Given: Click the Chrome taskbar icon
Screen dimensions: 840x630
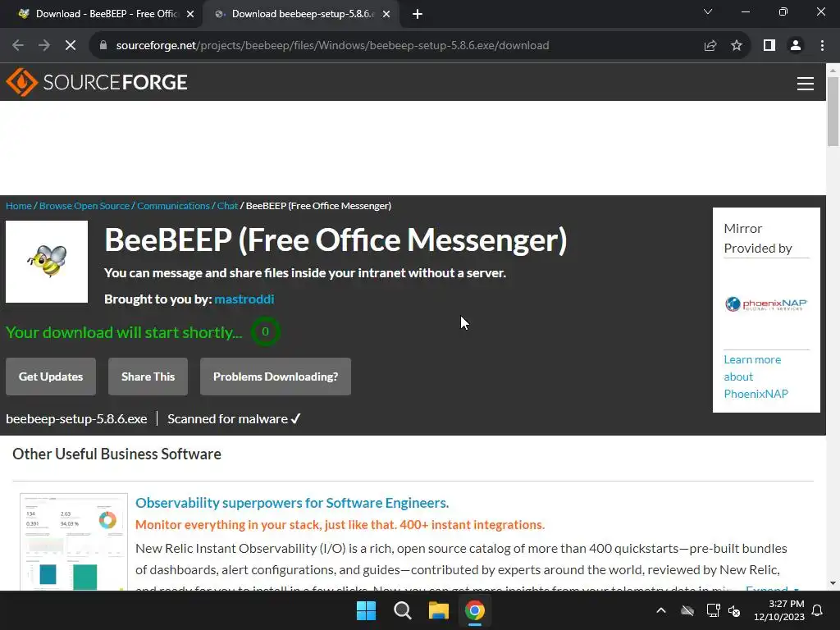Looking at the screenshot, I should click(x=475, y=610).
